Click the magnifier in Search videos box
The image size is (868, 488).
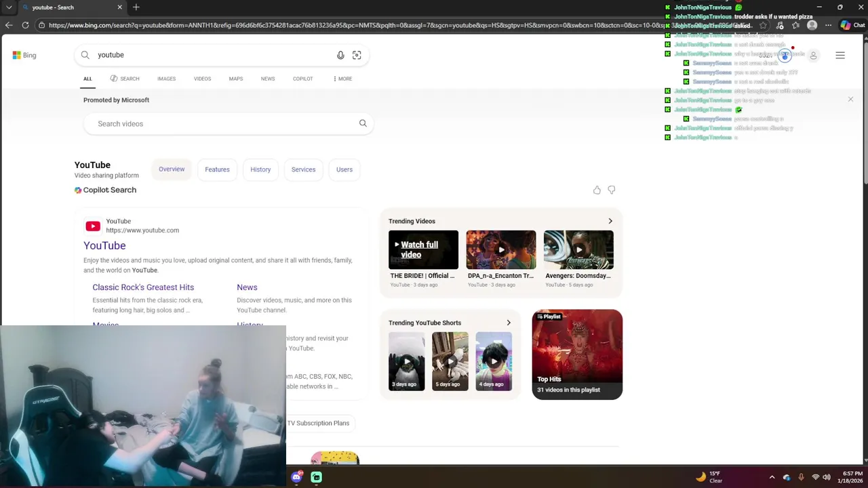[363, 123]
